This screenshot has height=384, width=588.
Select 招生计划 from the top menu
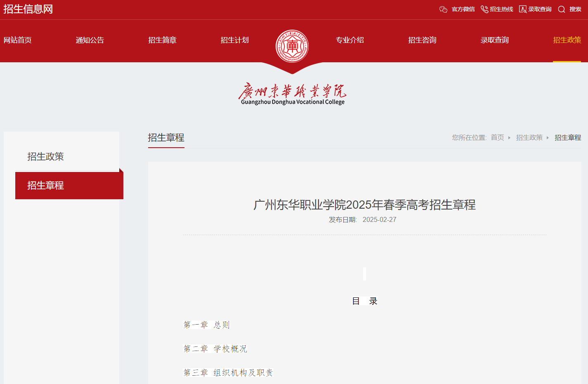234,40
